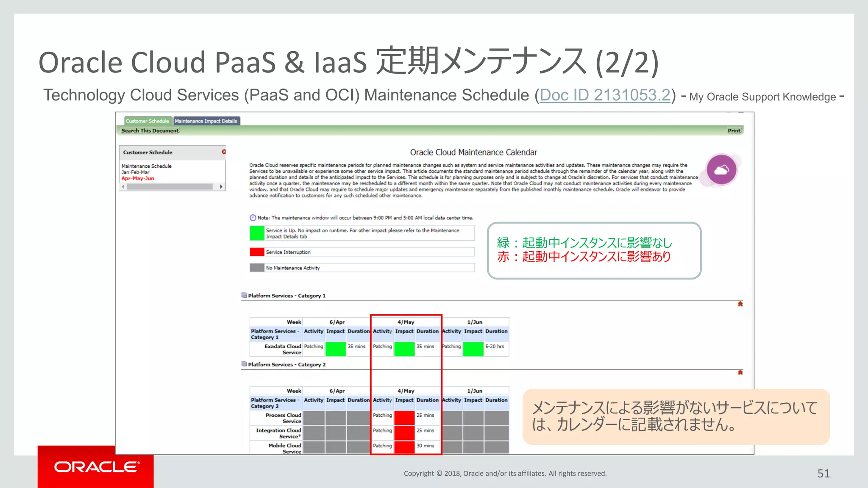Screen dimensions: 868x488
Task: Click right arrow of side panel scrollbar
Action: point(221,186)
